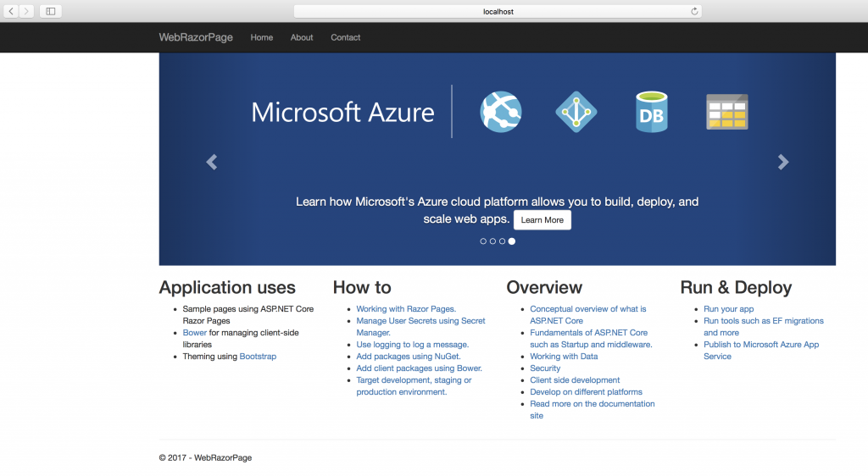Screen dimensions: 868x476
Task: Open Manage User Secrets using Secret Manager
Action: [x=420, y=326]
